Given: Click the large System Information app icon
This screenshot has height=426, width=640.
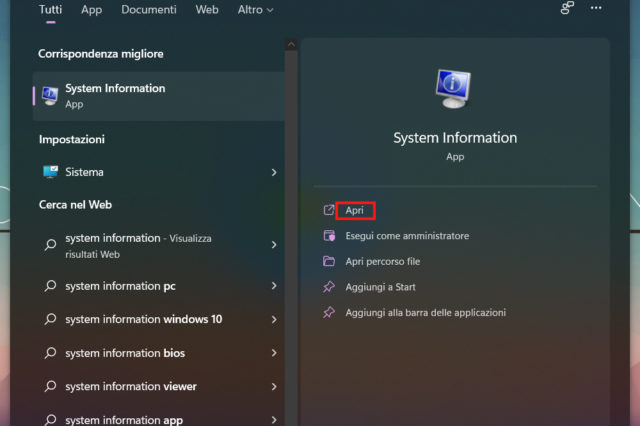Looking at the screenshot, I should [455, 90].
